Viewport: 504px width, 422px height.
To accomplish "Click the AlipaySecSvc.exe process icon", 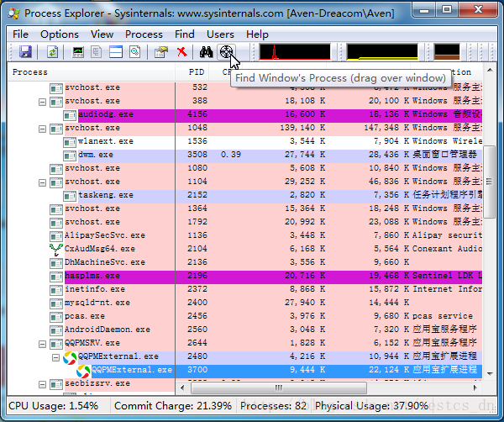I will tap(56, 237).
